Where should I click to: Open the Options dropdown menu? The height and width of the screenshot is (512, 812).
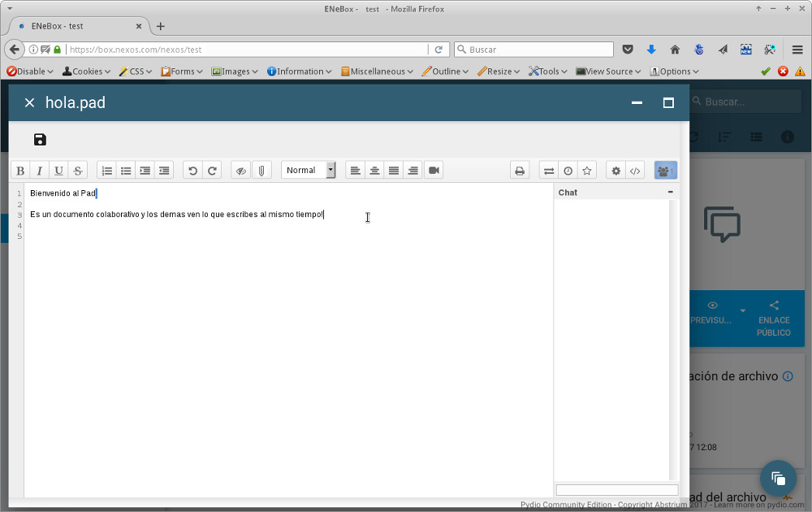tap(674, 71)
